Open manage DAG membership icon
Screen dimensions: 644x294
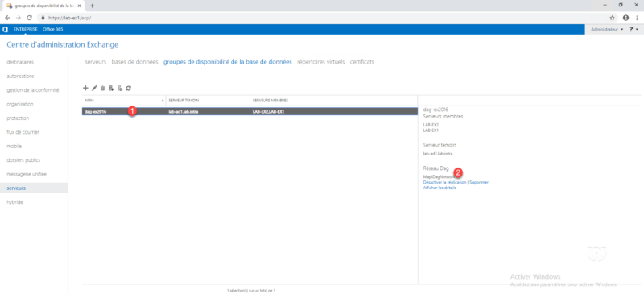(x=111, y=88)
